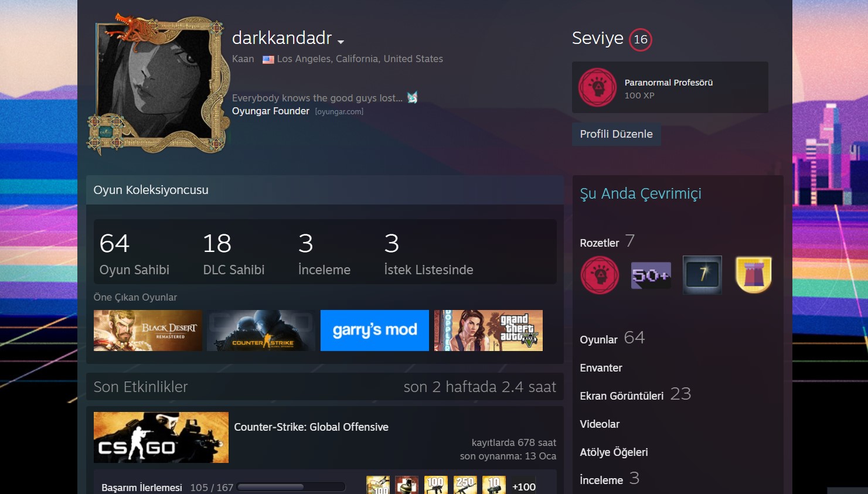Open the third achievement icon marked 100
The image size is (868, 494).
435,485
